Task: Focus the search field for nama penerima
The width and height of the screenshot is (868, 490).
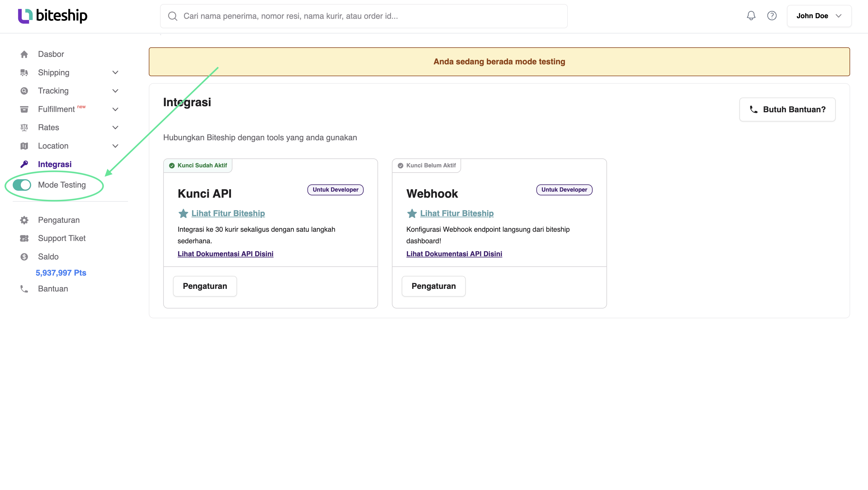Action: coord(364,16)
